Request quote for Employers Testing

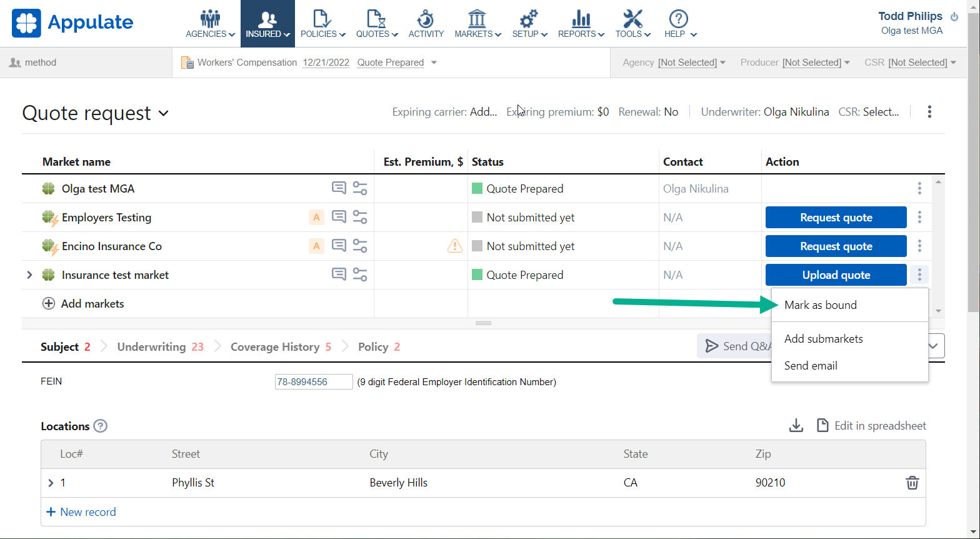[836, 218]
